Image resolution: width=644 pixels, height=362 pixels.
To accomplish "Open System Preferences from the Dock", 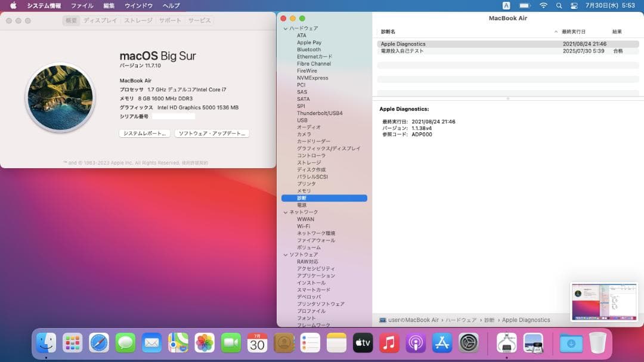I will (467, 343).
